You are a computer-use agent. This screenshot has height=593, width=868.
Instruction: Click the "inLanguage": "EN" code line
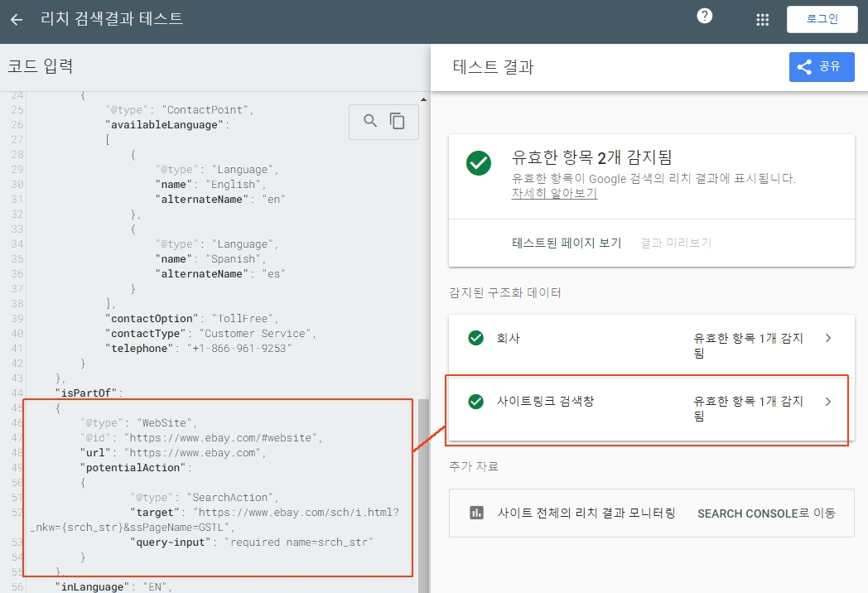pyautogui.click(x=114, y=586)
